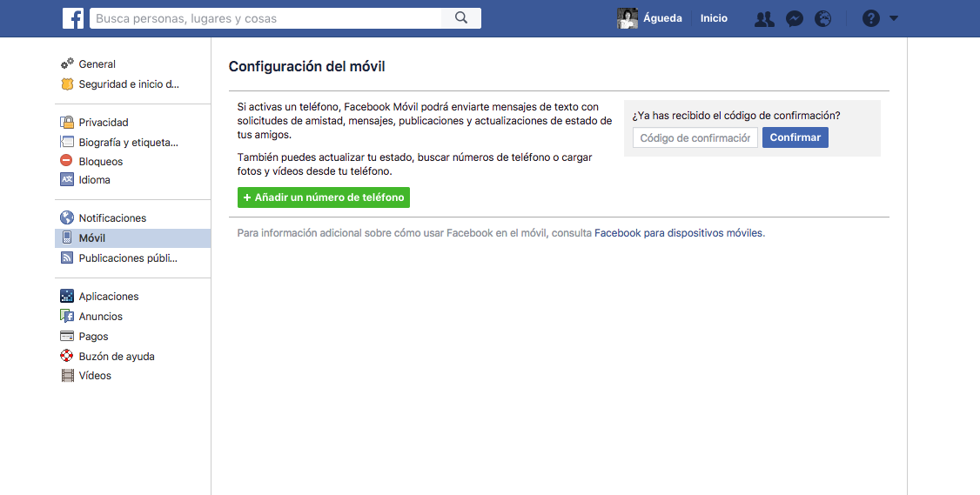This screenshot has width=980, height=495.
Task: Click the Biografía y etiquetado icon
Action: (67, 142)
